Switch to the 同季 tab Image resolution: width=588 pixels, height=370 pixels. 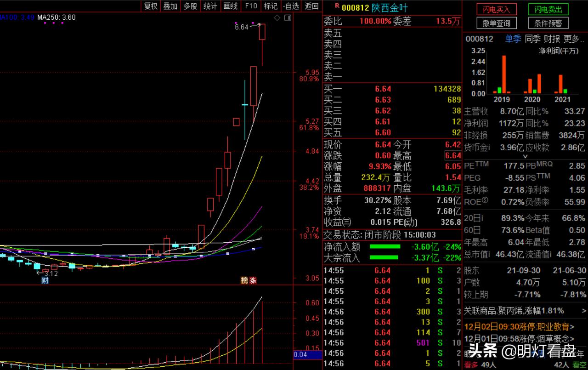click(532, 39)
